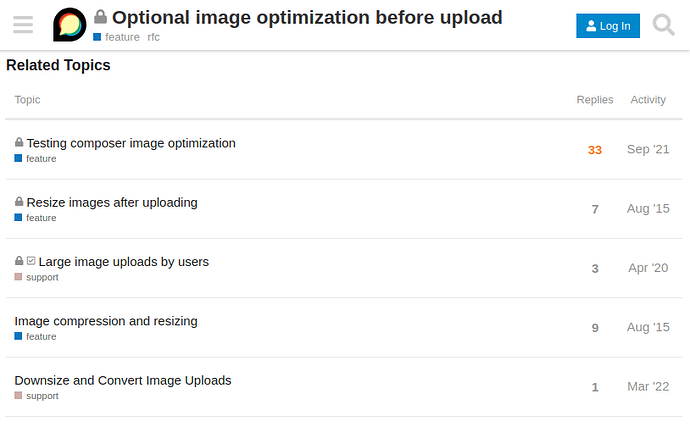
Task: Open Downsize and Convert Image Uploads topic
Action: pos(123,380)
